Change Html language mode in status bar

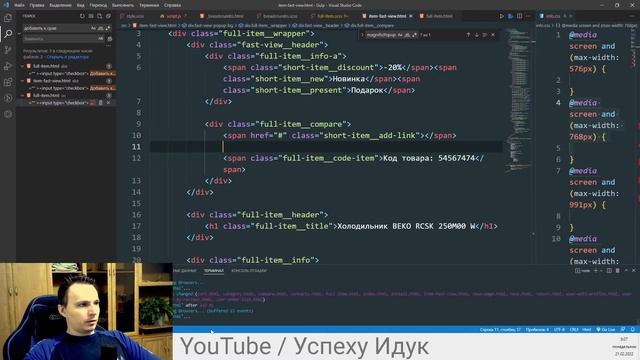coord(587,329)
